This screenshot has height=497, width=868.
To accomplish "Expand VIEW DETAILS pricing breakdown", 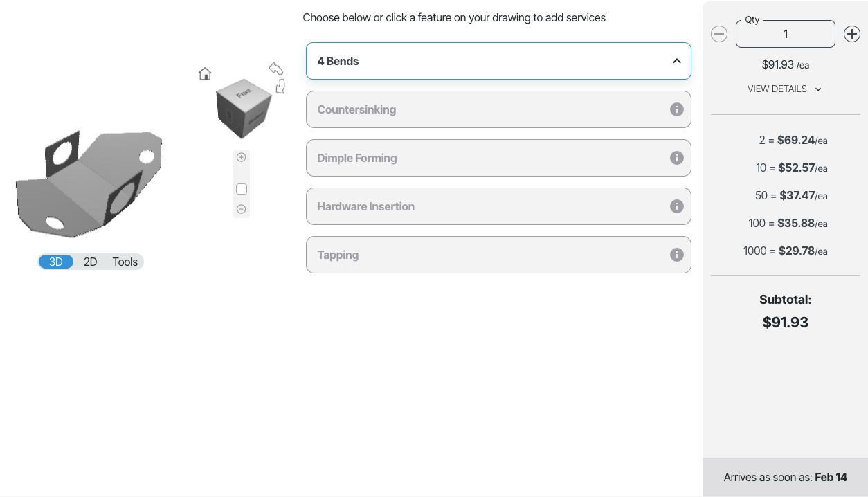I will click(784, 89).
